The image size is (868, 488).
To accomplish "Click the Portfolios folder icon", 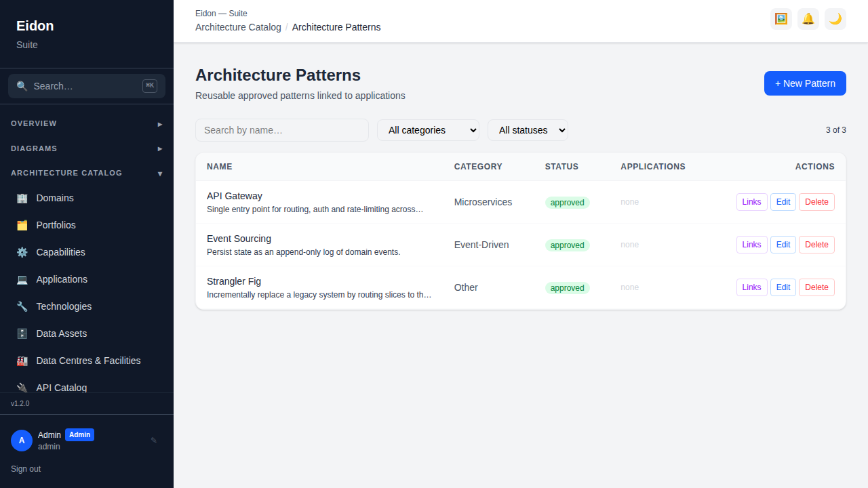I will point(22,225).
